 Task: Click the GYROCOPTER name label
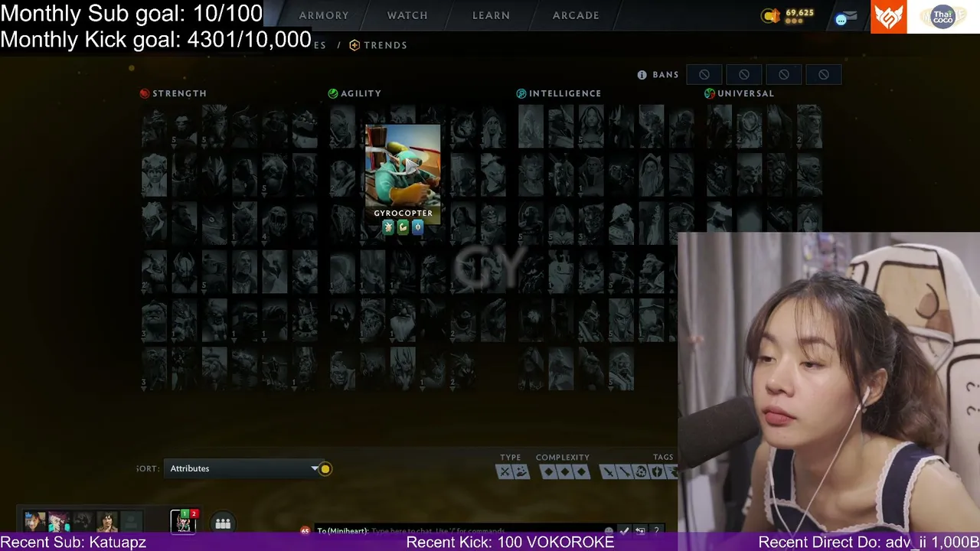[x=403, y=214]
